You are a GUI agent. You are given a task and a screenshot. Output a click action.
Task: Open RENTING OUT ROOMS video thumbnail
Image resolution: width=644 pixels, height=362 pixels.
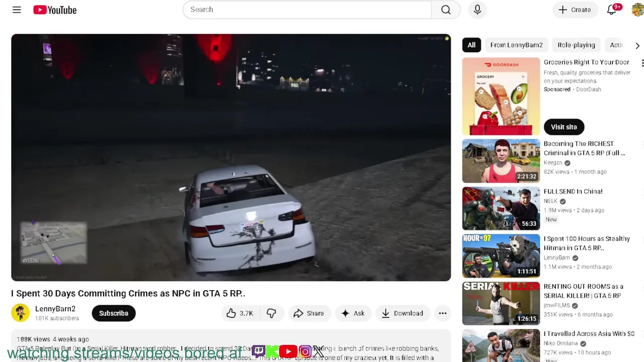(x=501, y=304)
